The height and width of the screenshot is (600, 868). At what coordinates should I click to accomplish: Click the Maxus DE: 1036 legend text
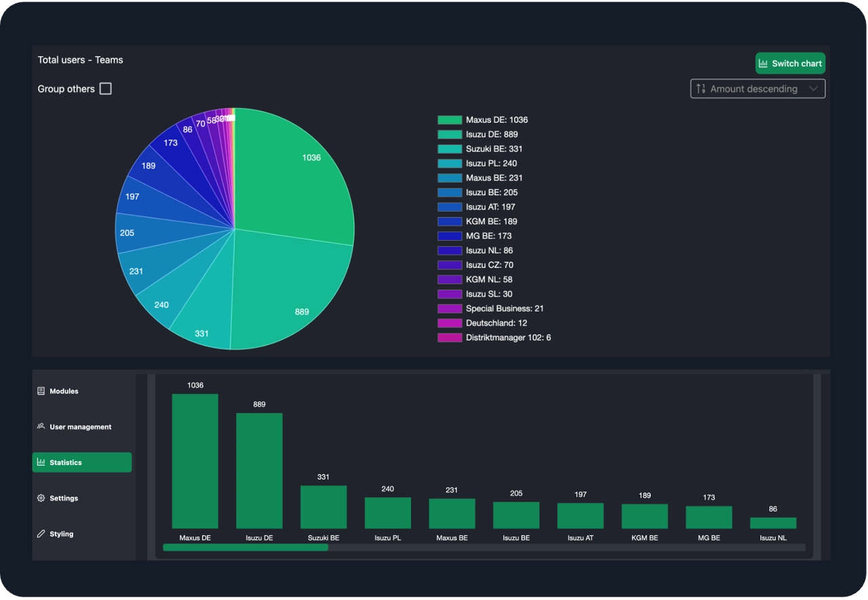[497, 120]
